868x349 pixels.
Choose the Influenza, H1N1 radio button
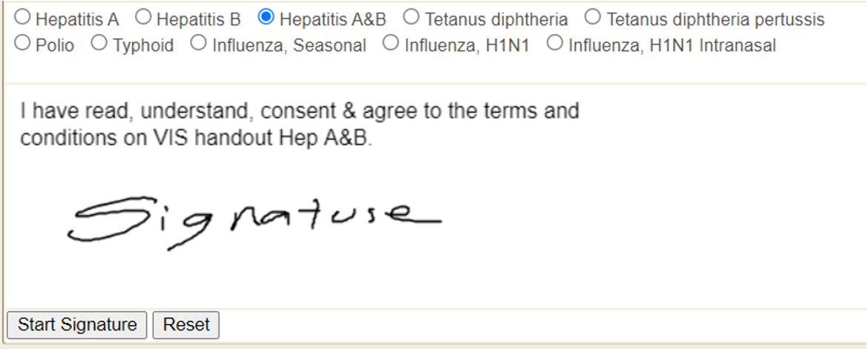pos(391,44)
